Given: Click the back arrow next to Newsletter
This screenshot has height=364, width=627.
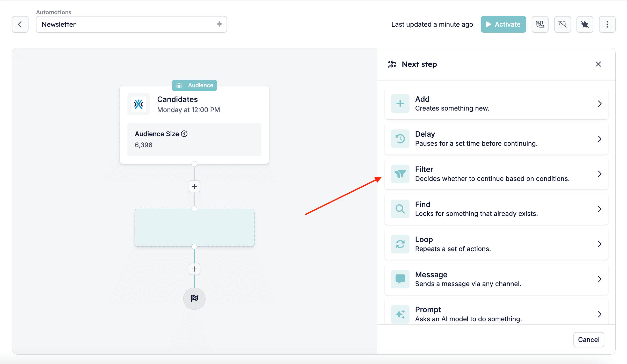Looking at the screenshot, I should [x=20, y=24].
